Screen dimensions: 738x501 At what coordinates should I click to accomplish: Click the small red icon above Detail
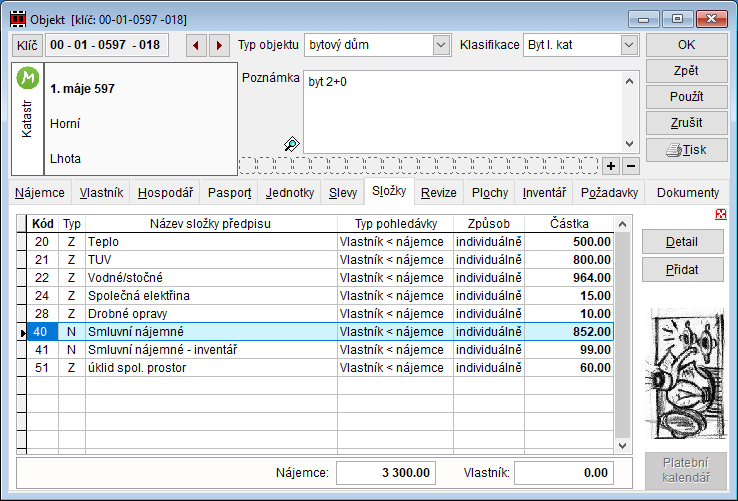click(x=721, y=214)
